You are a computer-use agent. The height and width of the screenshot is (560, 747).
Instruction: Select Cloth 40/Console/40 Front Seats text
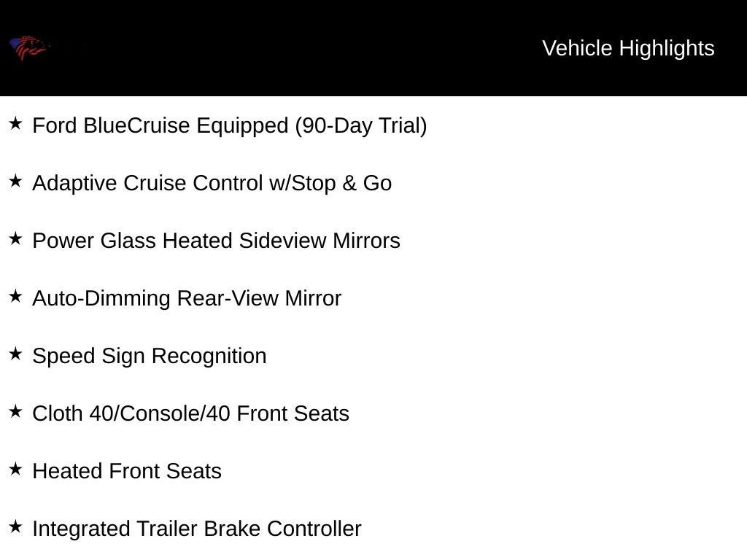[190, 414]
